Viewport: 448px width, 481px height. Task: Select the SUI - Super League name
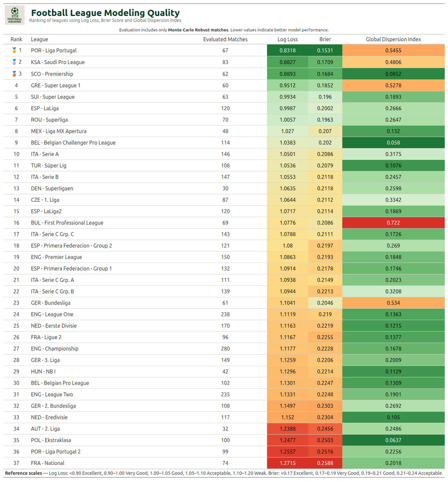pyautogui.click(x=53, y=97)
